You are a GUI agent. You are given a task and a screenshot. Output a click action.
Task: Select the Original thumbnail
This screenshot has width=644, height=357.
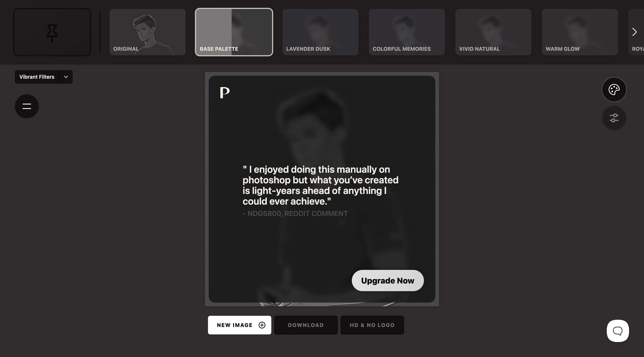click(x=147, y=32)
